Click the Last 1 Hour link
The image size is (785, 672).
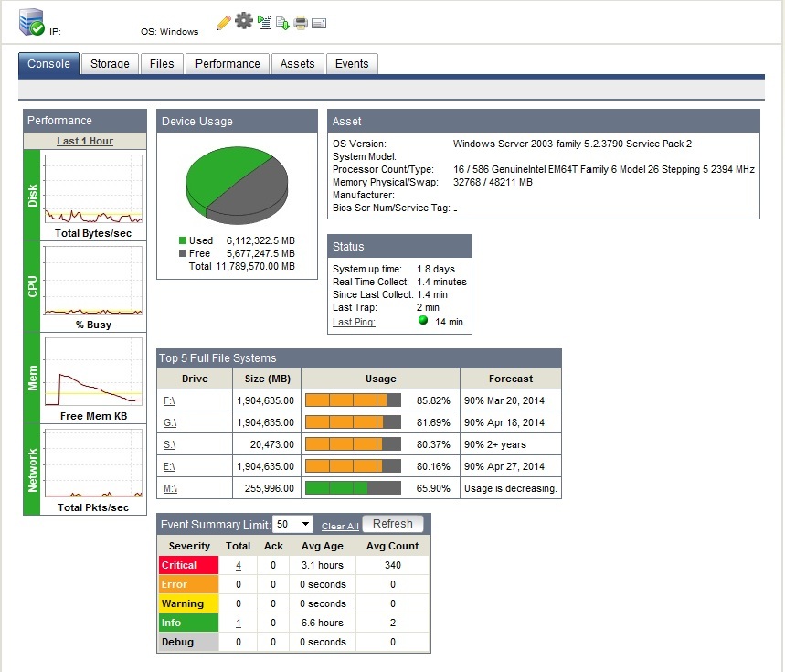85,141
